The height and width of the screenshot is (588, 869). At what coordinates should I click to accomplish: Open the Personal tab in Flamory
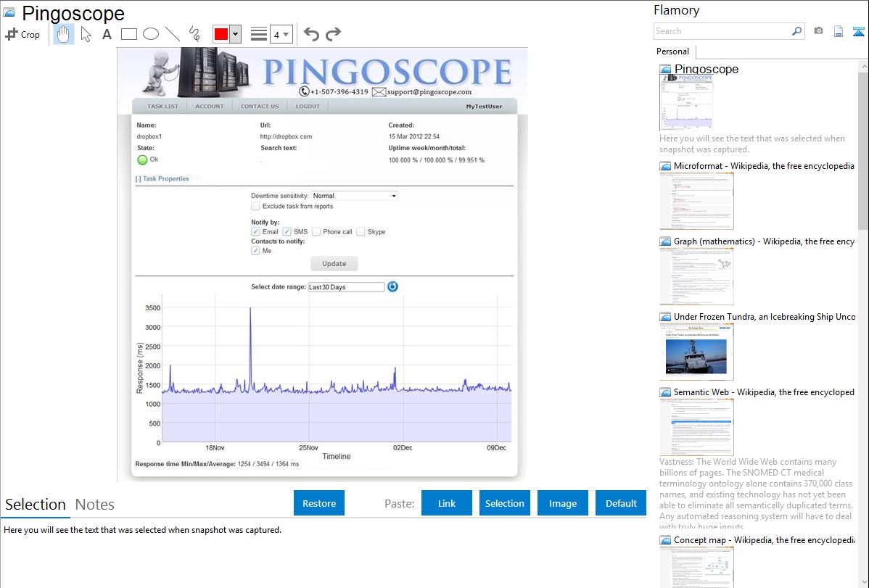pos(672,51)
